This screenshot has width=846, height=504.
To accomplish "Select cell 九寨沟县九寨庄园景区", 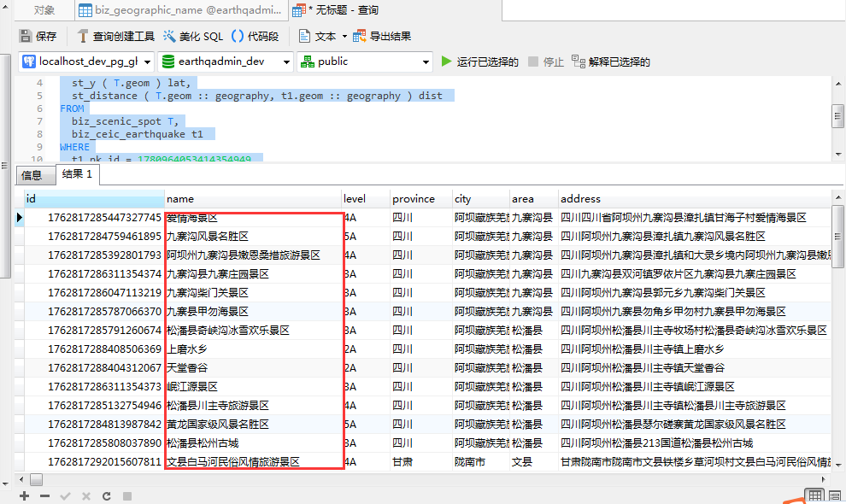I will 253,274.
